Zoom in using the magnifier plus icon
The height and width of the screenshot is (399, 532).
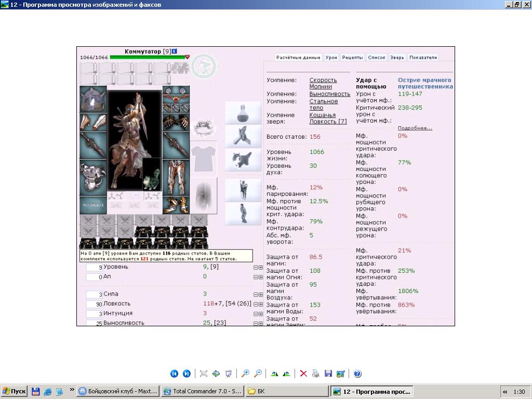(245, 374)
